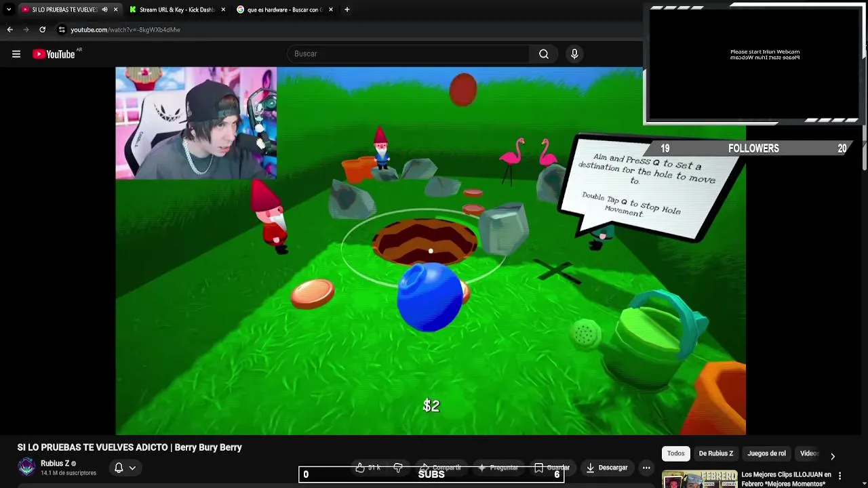
Task: Open options menu for ILLOJUAN recommended video
Action: (840, 476)
